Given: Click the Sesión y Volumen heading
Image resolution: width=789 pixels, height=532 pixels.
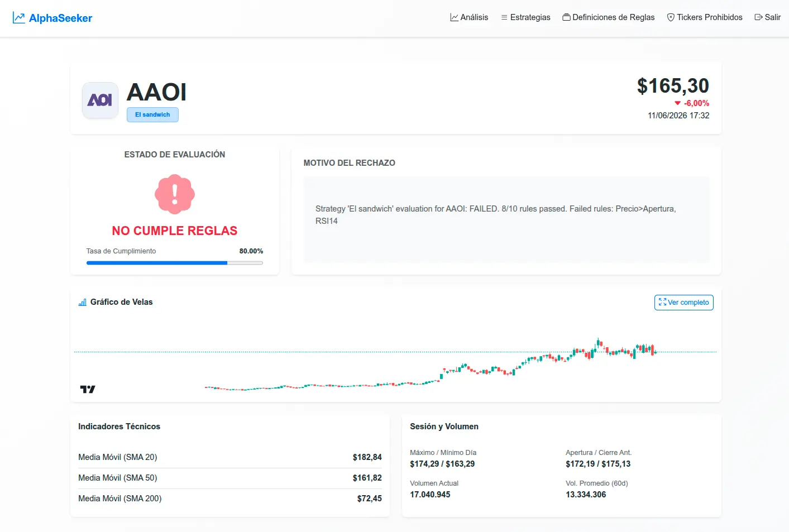Looking at the screenshot, I should 444,426.
